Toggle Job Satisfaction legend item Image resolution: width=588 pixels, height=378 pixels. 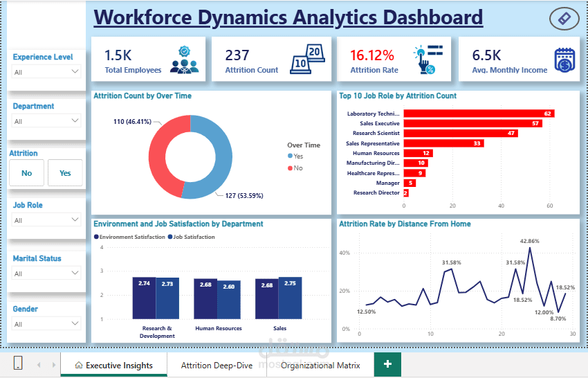point(192,237)
